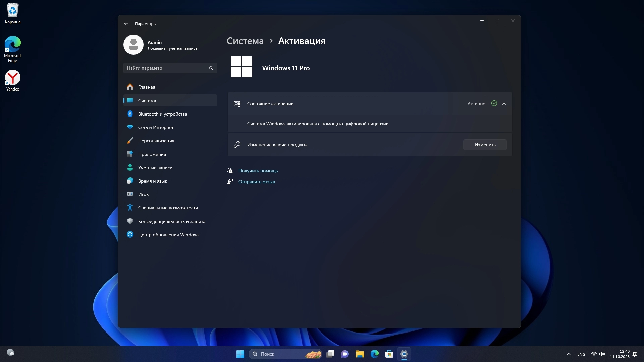The image size is (644, 362).
Task: Open Специальные возможности section
Action: 168,208
